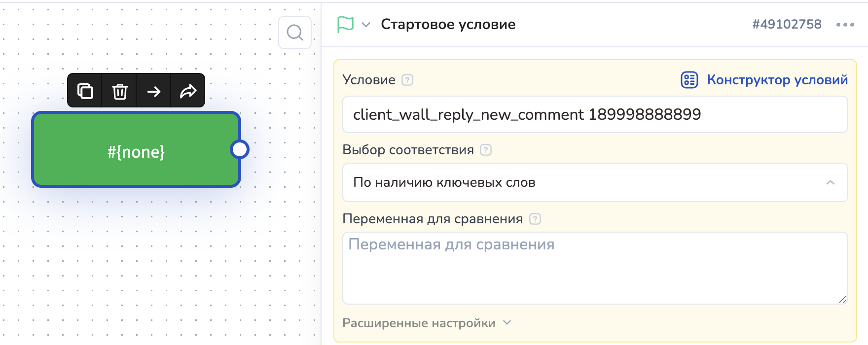Image resolution: width=868 pixels, height=345 pixels.
Task: Open the По наличию ключевых слов dropdown
Action: pos(595,182)
